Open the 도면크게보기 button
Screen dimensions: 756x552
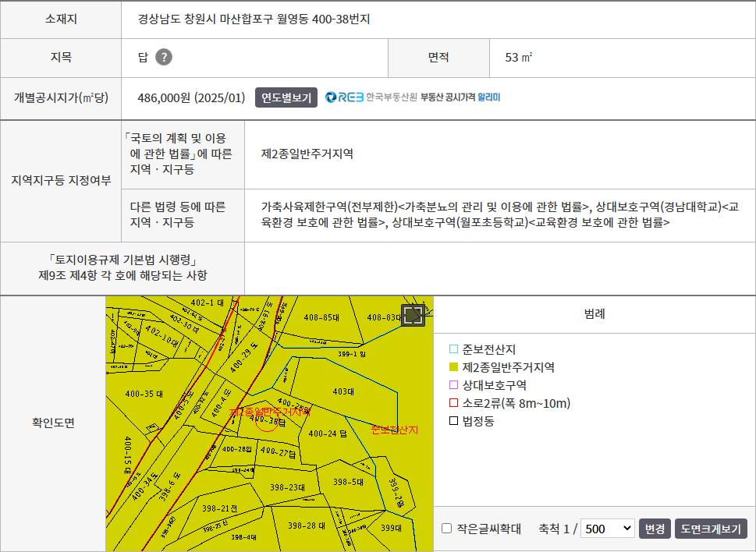click(711, 529)
